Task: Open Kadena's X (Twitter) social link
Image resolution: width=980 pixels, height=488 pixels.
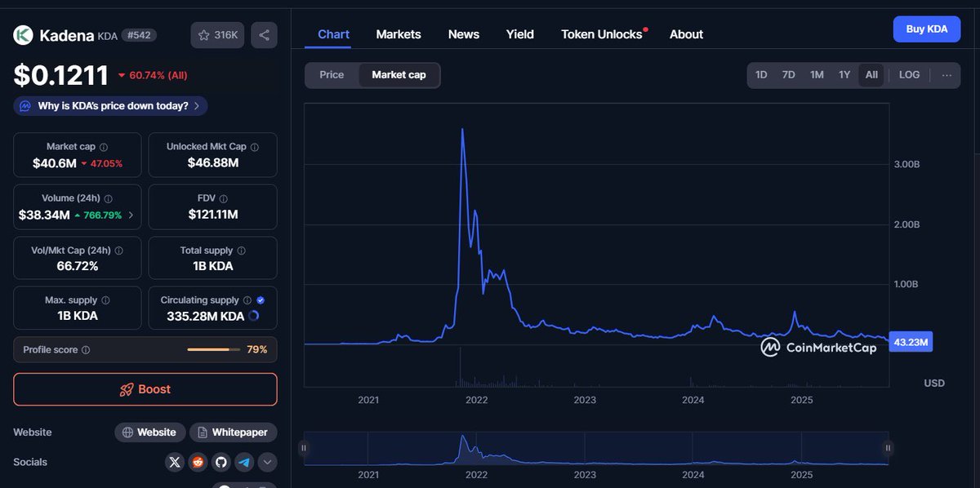Action: pos(175,462)
